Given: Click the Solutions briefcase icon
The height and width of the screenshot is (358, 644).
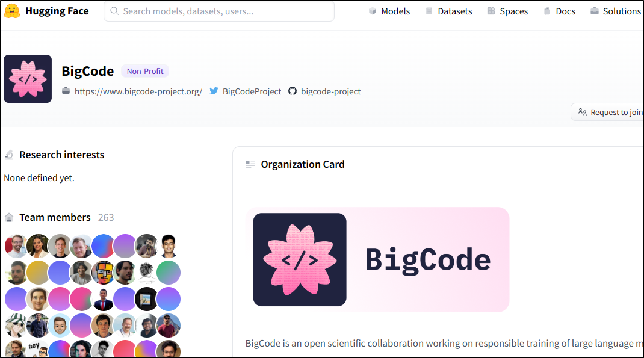Looking at the screenshot, I should point(594,11).
